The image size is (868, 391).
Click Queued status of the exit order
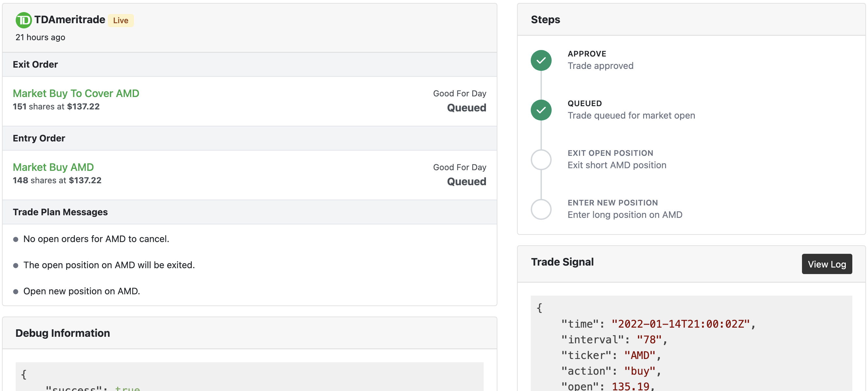pyautogui.click(x=466, y=108)
